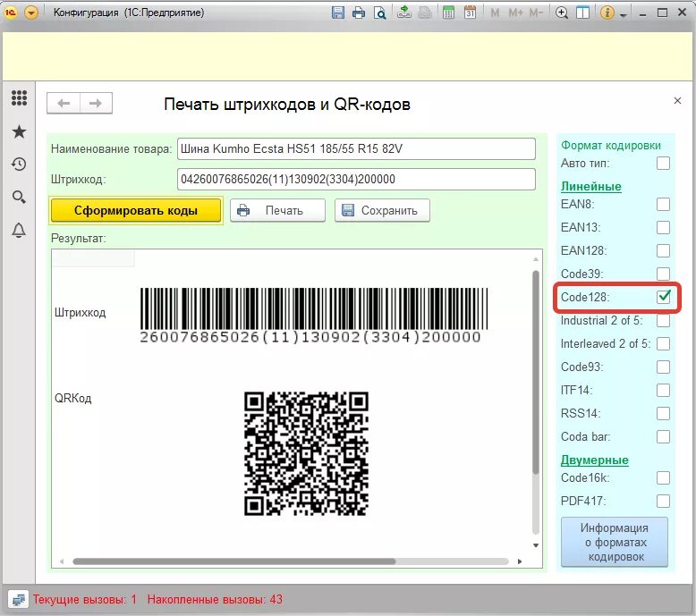The image size is (696, 616).
Task: Close the barcode printing form tab
Action: click(x=677, y=101)
